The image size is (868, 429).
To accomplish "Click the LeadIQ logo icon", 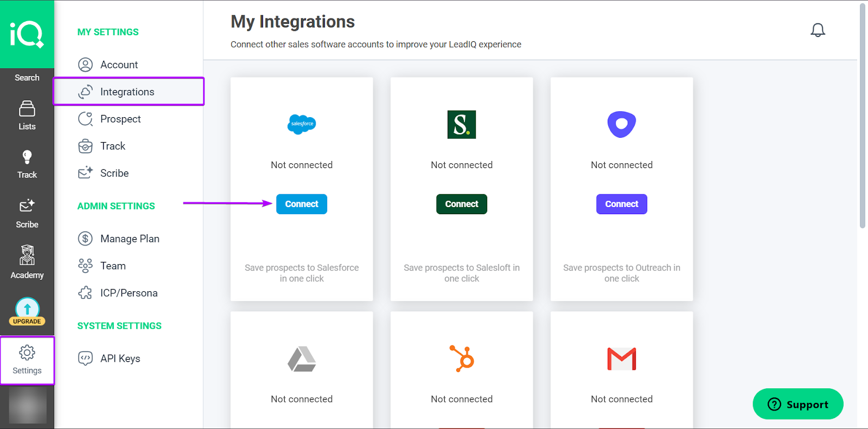I will coord(27,34).
